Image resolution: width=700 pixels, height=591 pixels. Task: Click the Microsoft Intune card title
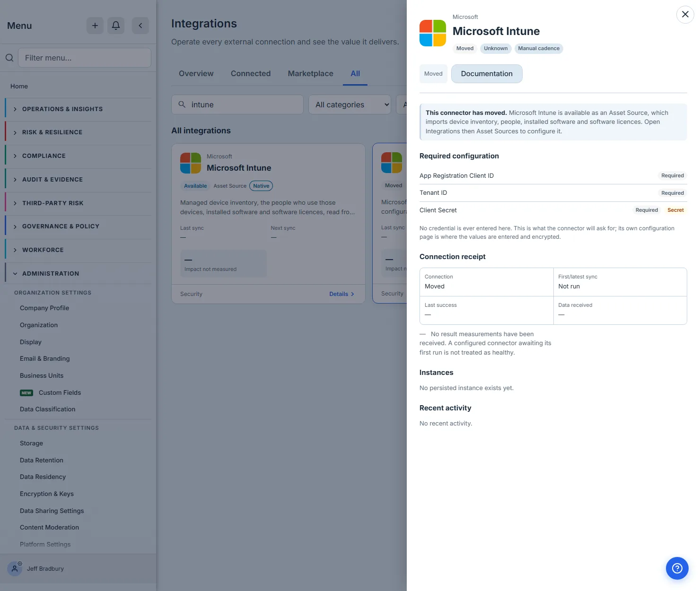point(239,168)
